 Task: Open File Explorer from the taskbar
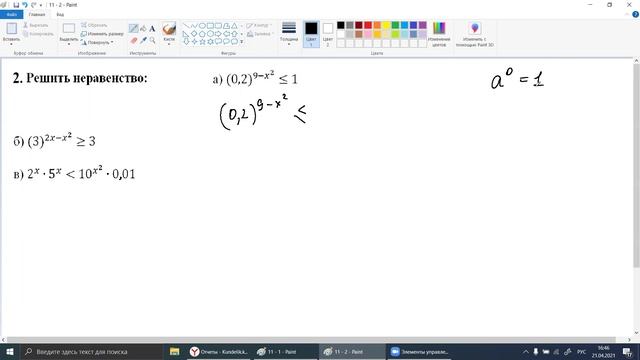pyautogui.click(x=174, y=352)
